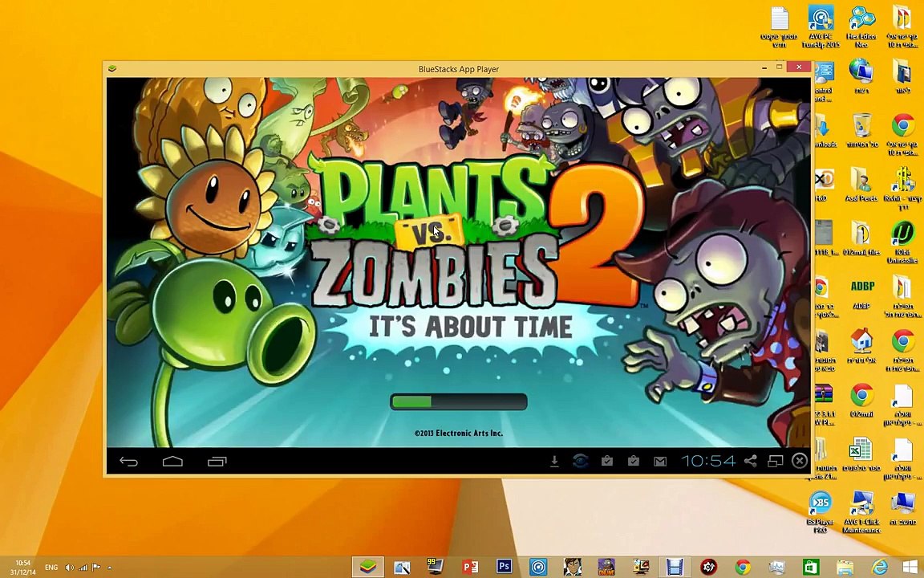Open File Explorer from the taskbar
The width and height of the screenshot is (924, 578).
point(845,568)
